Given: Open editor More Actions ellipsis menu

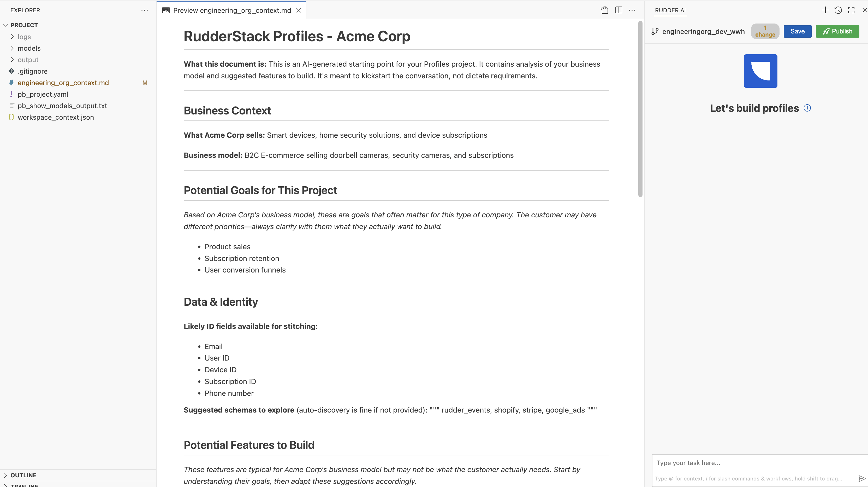Looking at the screenshot, I should [632, 10].
